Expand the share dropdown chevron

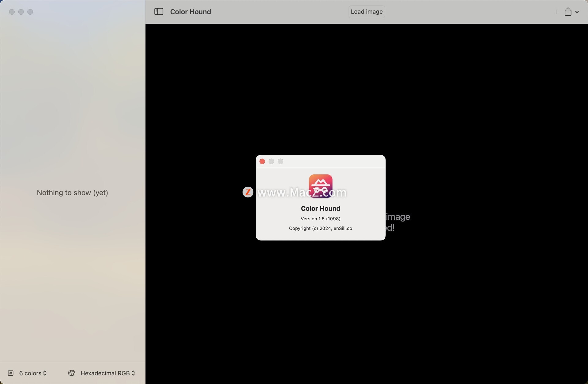click(577, 12)
